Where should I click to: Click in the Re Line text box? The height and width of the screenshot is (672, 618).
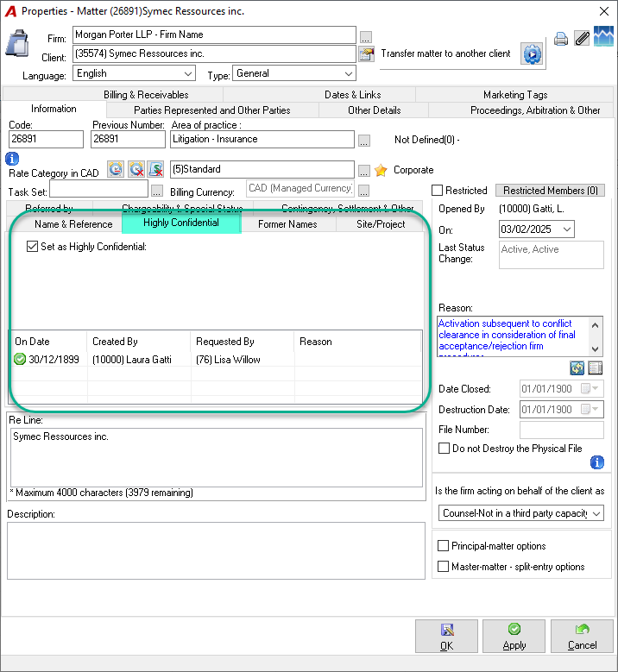216,457
